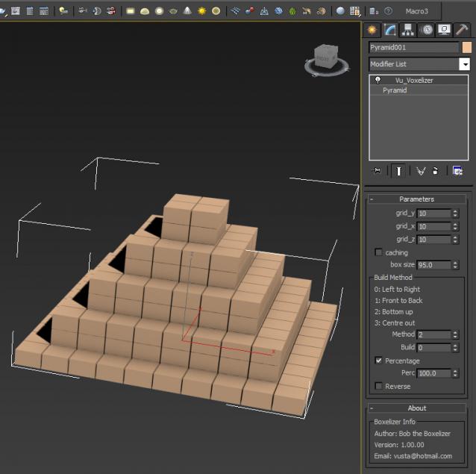Open the Modifier List dropdown
Image resolution: width=476 pixels, height=474 pixels.
465,64
